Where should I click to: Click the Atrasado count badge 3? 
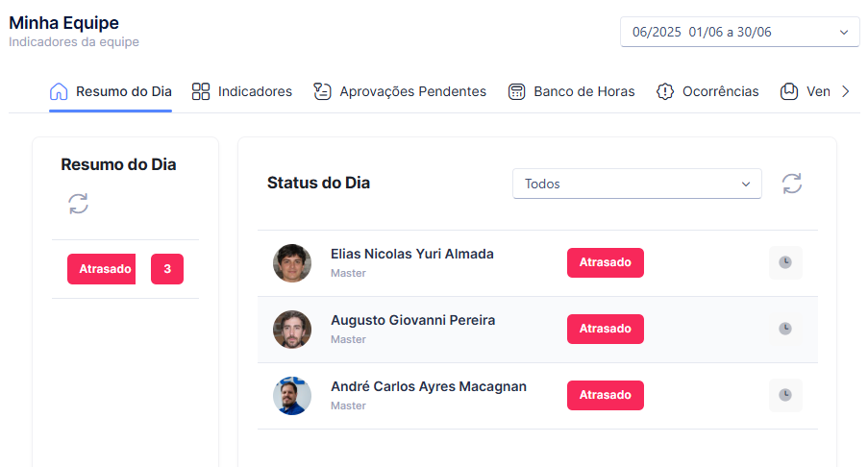167,269
